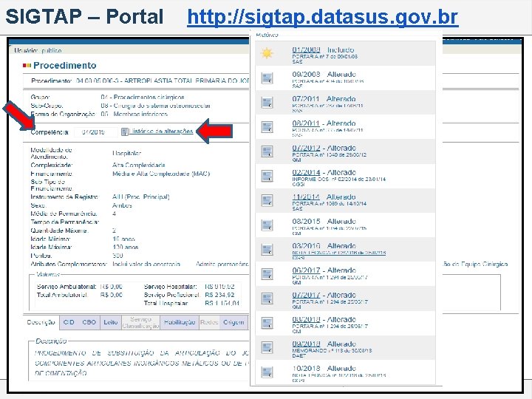Screen dimensions: 532x399
Task: Click the document icon for the 02/2014 Alterado entry
Action: point(267,176)
